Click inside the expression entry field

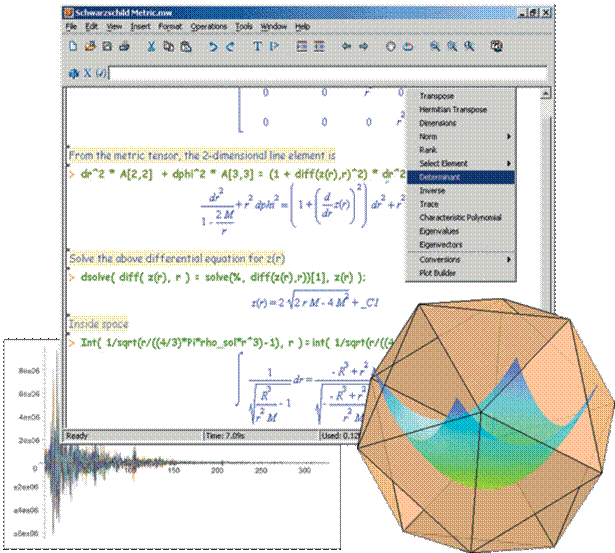pyautogui.click(x=328, y=73)
